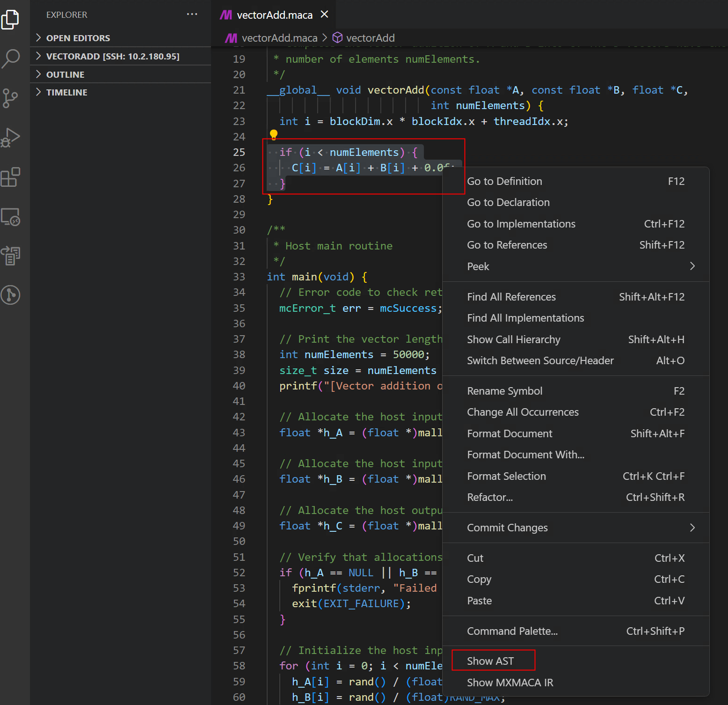The height and width of the screenshot is (705, 728).
Task: Expand the VECTORADD SSH folder section
Action: point(112,56)
